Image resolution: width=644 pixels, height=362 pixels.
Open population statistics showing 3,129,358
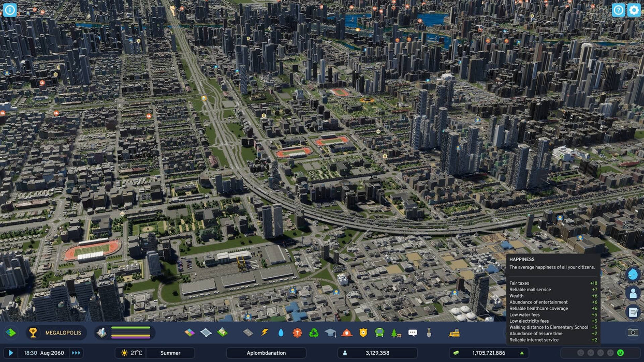[377, 353]
